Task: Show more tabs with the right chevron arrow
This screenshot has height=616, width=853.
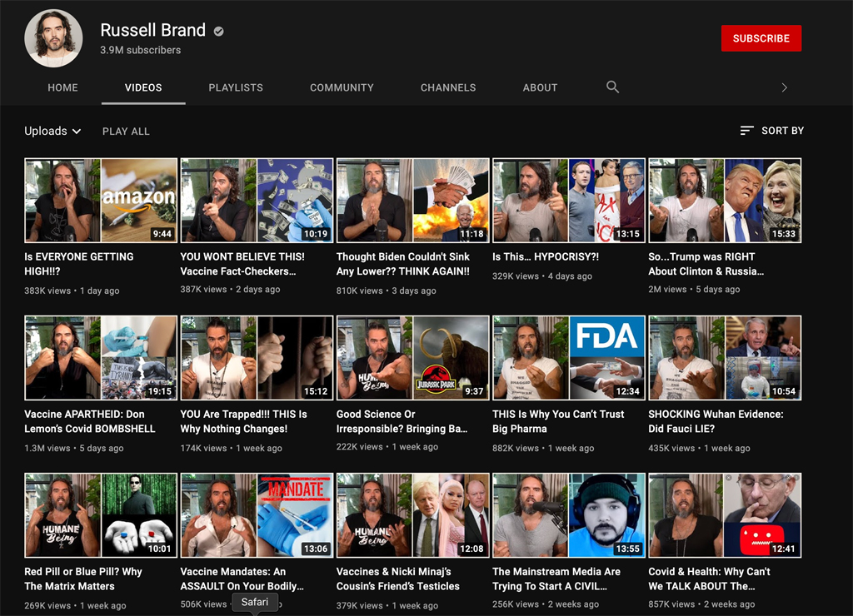Action: coord(784,87)
